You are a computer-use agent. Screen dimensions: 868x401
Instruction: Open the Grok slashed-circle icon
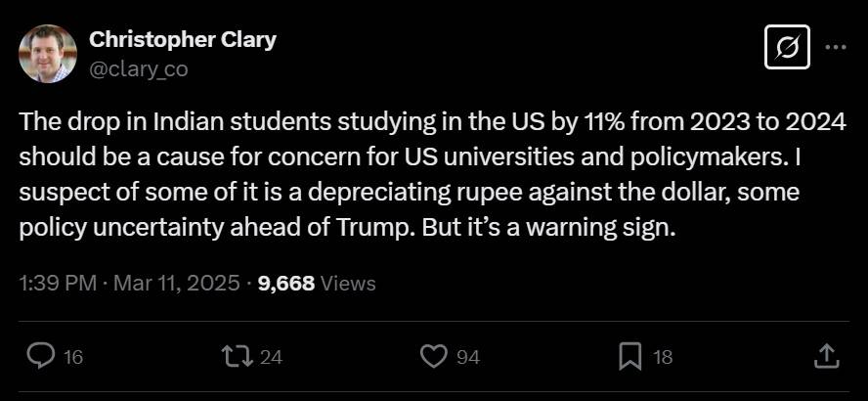788,47
